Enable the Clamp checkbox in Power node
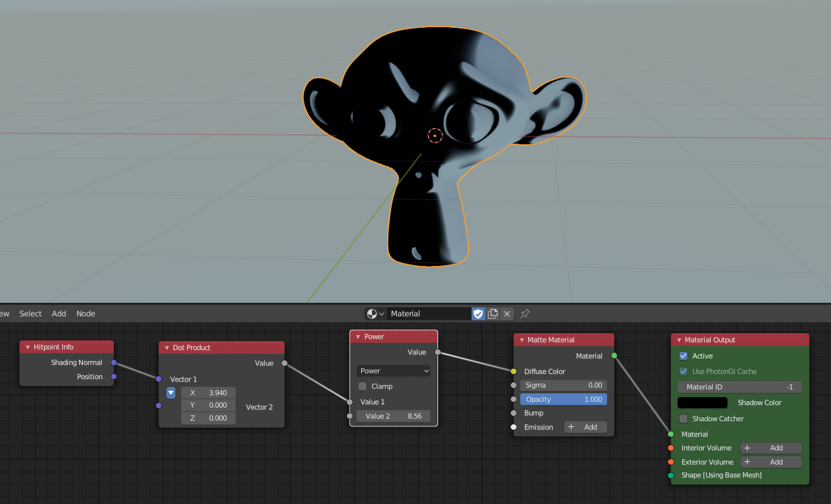This screenshot has width=831, height=504. pos(362,386)
